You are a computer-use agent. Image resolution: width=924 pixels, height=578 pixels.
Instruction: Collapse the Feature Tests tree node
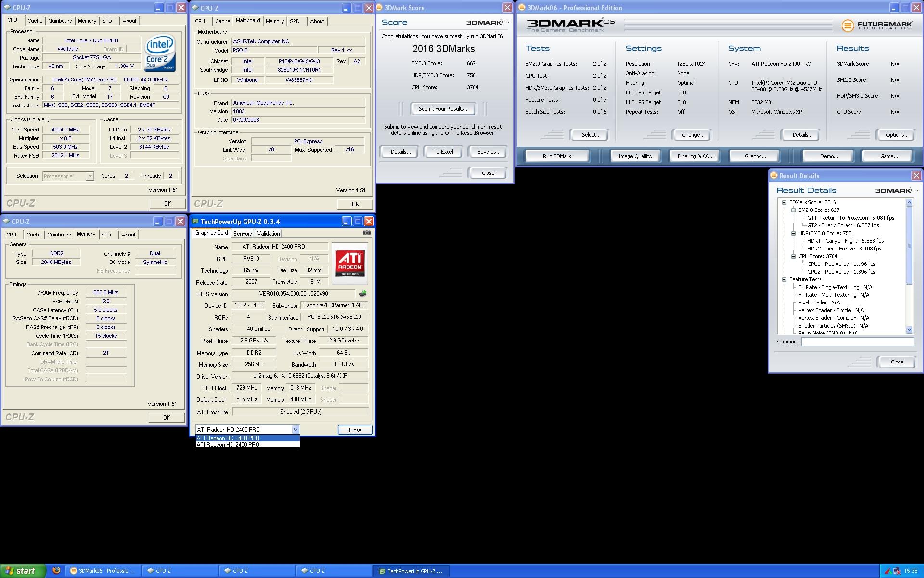(784, 279)
